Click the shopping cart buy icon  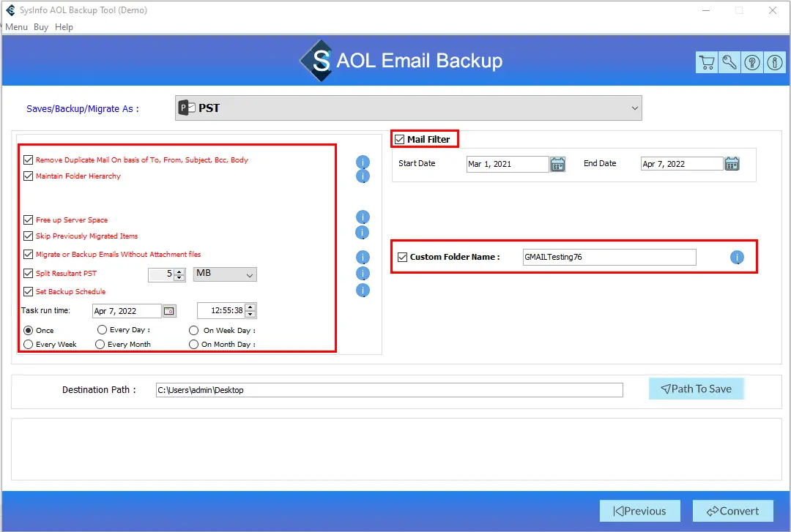(707, 62)
